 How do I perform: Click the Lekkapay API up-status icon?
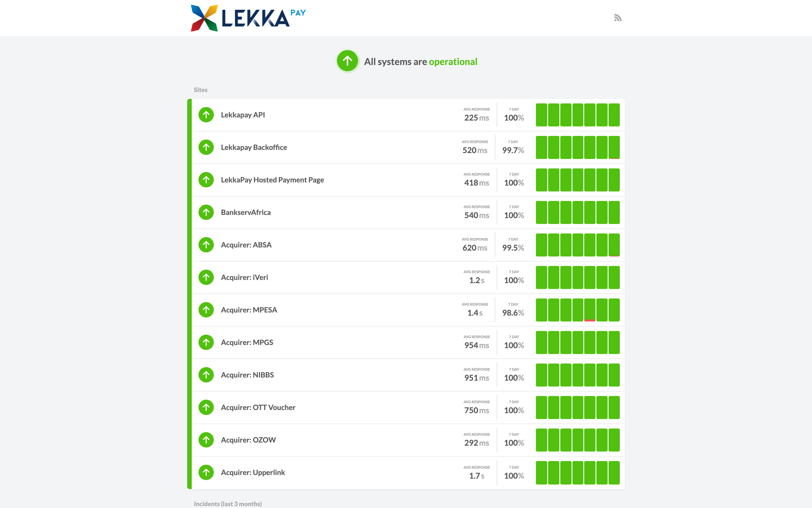206,115
